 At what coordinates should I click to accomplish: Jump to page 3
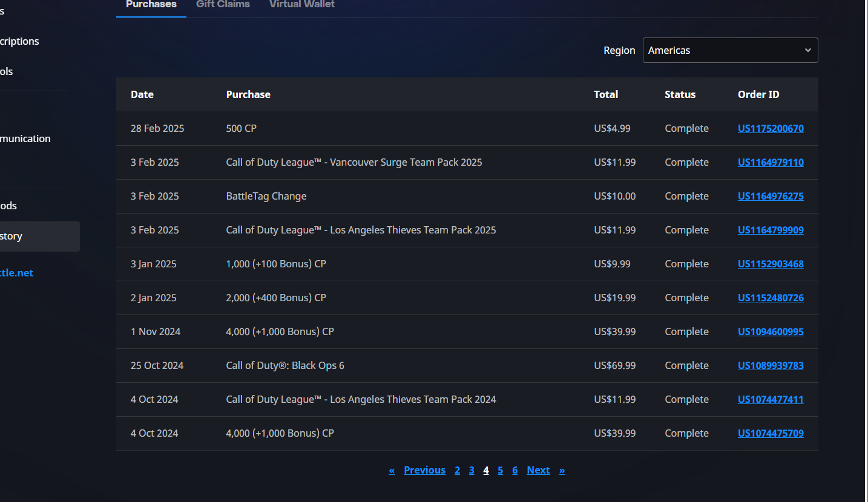click(472, 470)
